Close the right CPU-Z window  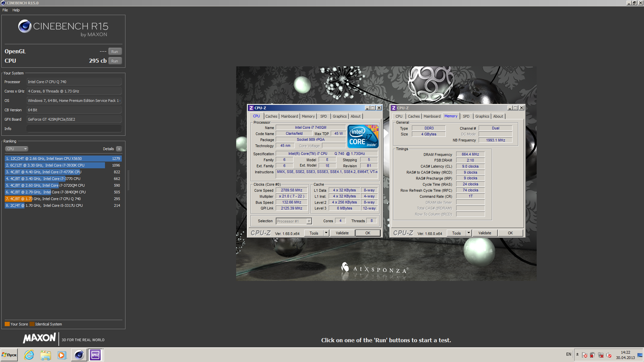click(x=522, y=108)
